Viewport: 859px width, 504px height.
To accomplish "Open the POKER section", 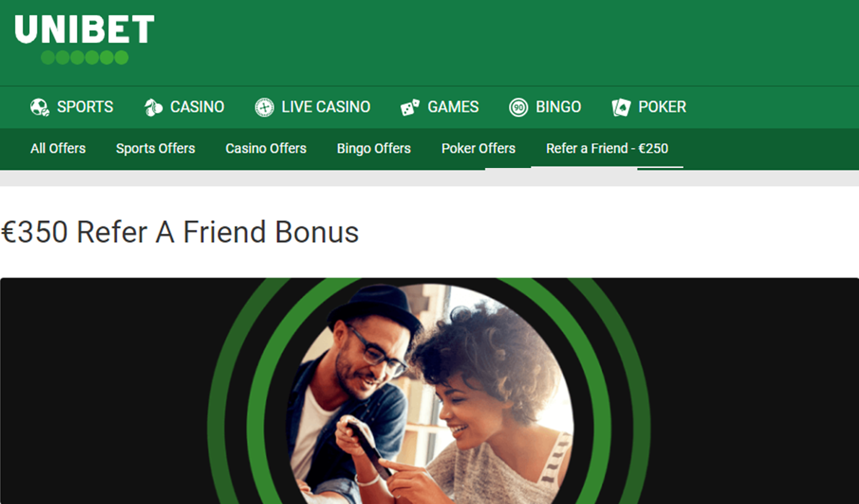I will (662, 107).
